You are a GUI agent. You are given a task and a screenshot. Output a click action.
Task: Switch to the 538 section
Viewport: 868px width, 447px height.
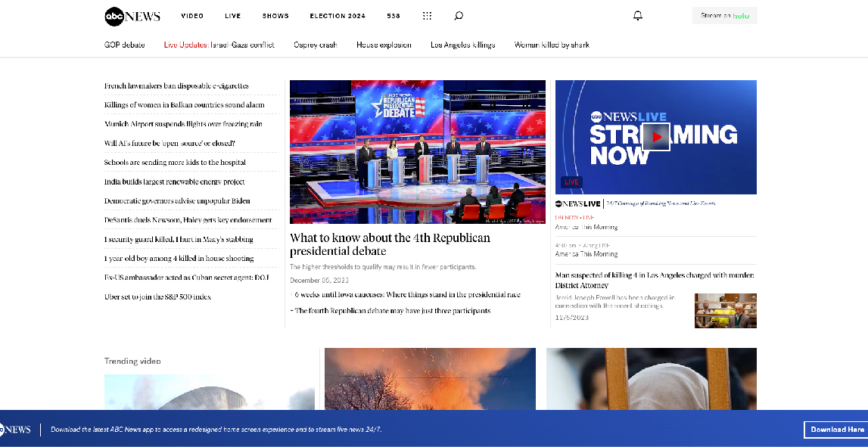(x=392, y=15)
